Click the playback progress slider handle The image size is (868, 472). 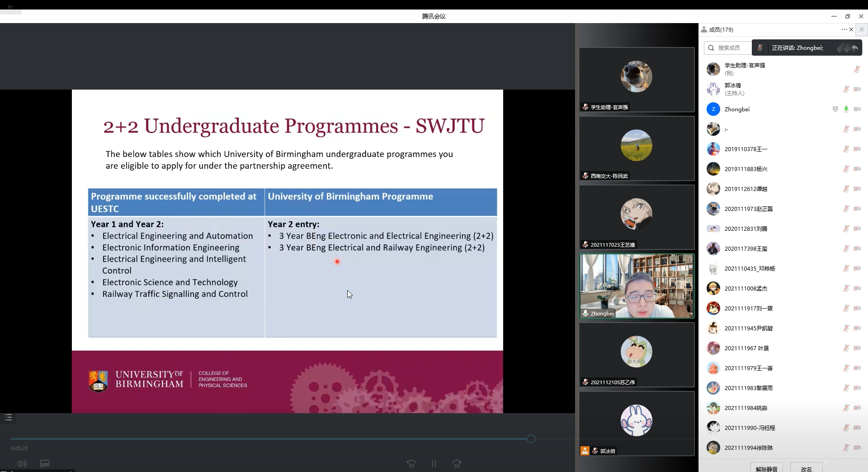[x=531, y=439]
